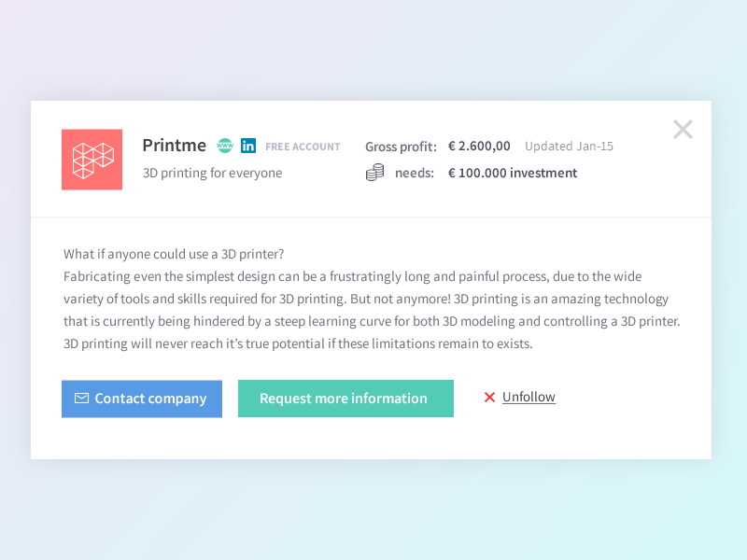Open the Updated Jan-15 date selector
The width and height of the screenshot is (747, 560).
(569, 146)
